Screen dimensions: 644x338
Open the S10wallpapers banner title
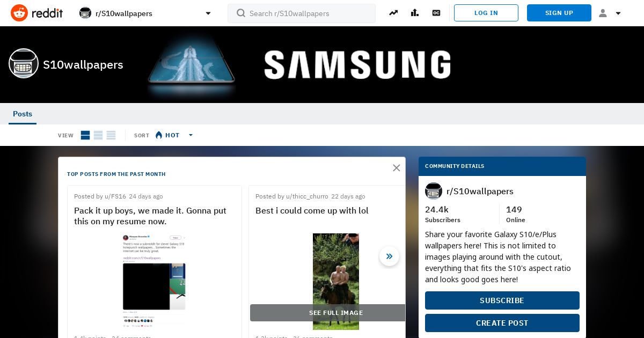click(x=83, y=64)
